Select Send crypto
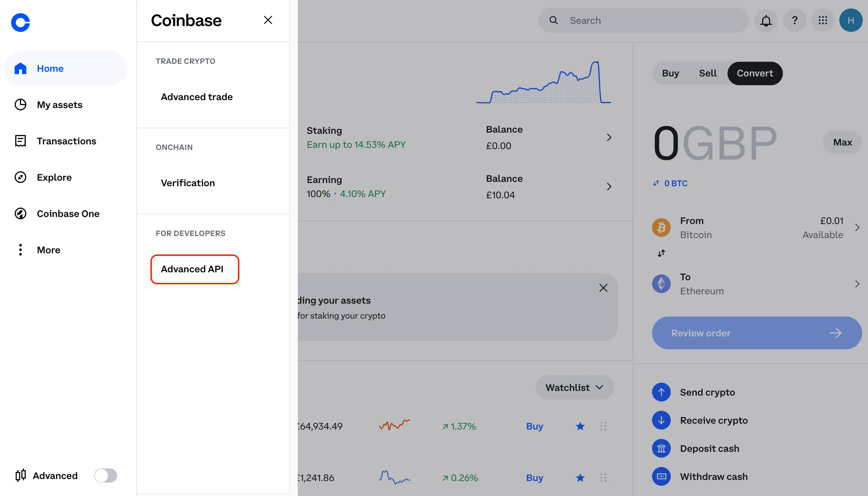The width and height of the screenshot is (868, 496). click(x=707, y=392)
